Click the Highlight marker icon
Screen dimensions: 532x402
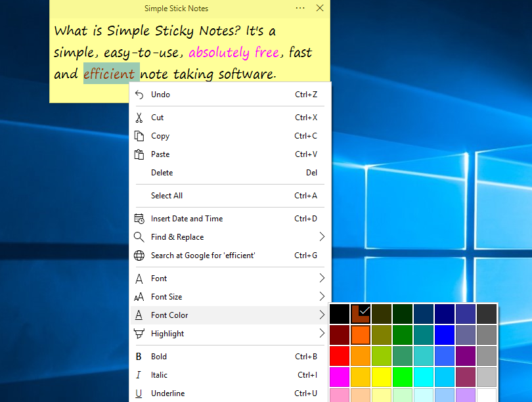139,334
